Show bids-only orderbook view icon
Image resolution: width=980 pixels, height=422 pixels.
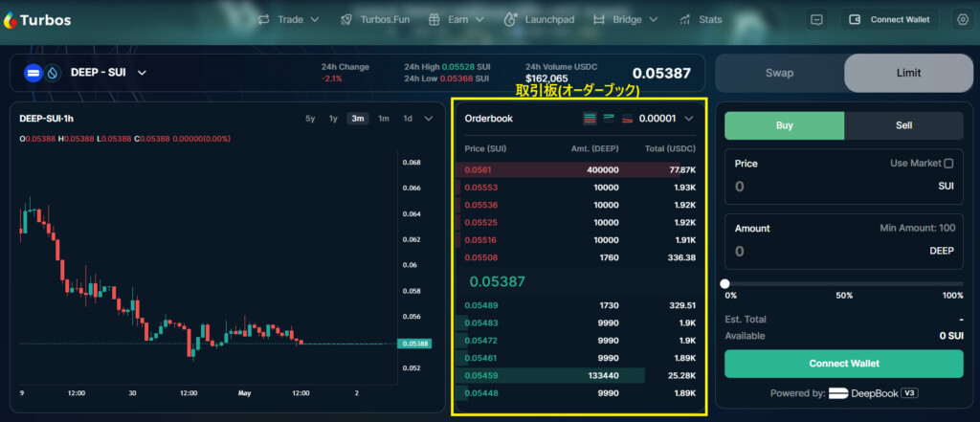pyautogui.click(x=609, y=118)
